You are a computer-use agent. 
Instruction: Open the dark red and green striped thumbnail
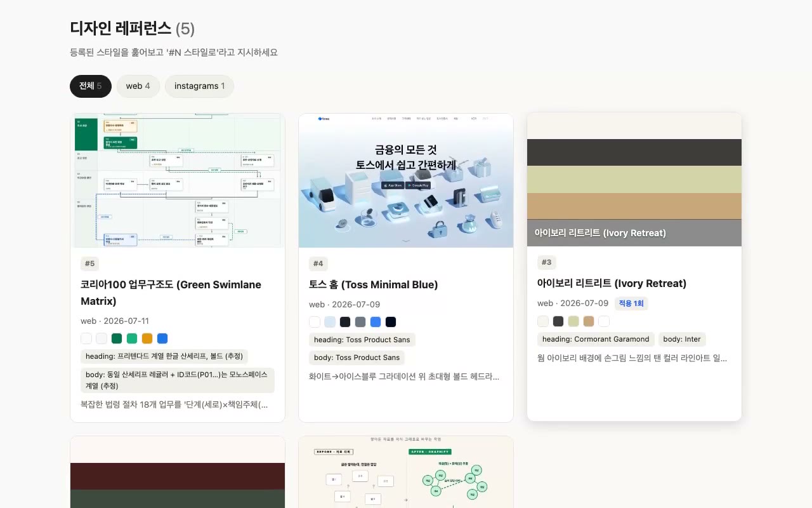(178, 472)
